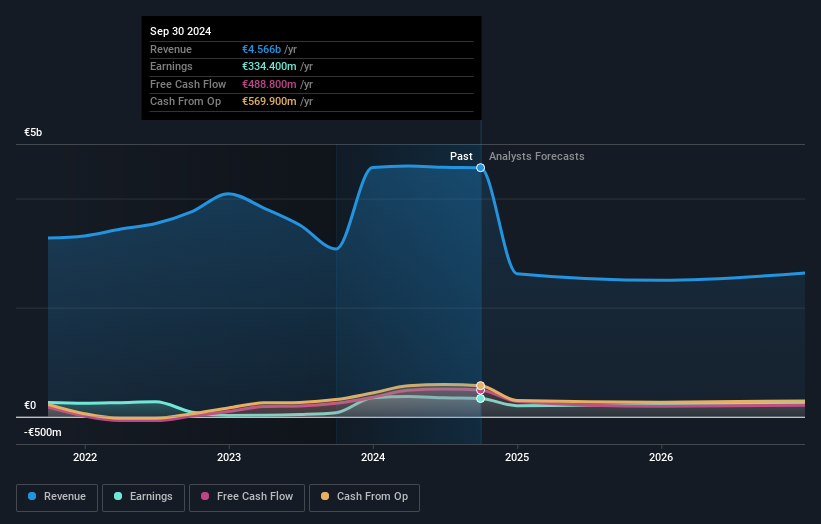Click the €569.900m cash from op value
The height and width of the screenshot is (524, 821).
[x=269, y=102]
